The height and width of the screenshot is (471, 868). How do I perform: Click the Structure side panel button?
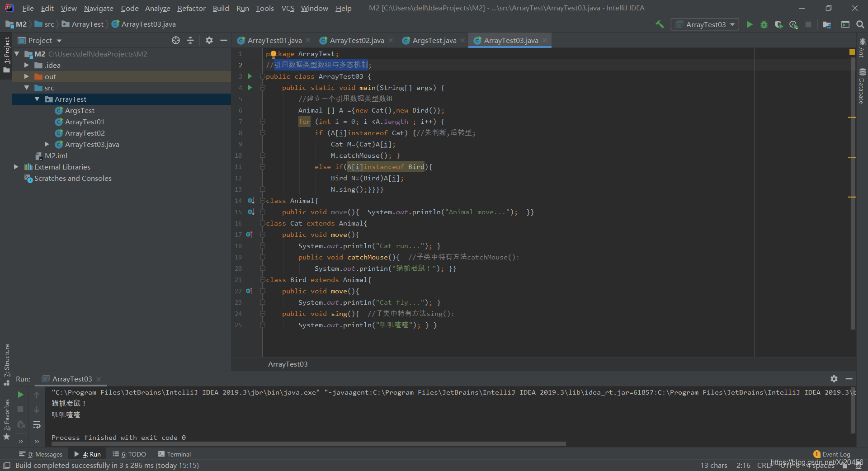point(6,364)
